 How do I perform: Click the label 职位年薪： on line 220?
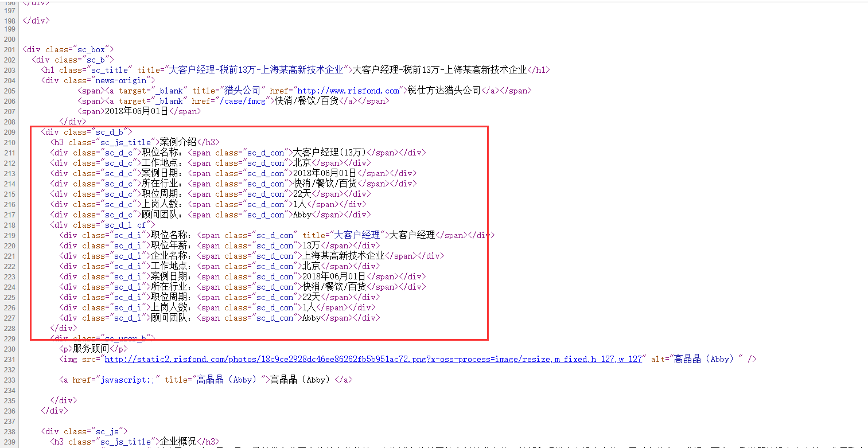(x=174, y=246)
